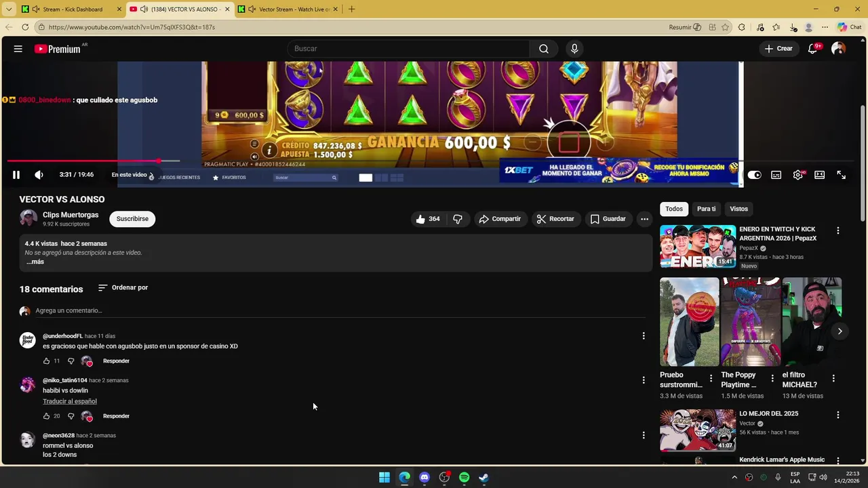This screenshot has height=488, width=868.
Task: Open 'The Poppy Playtime' short thumbnail
Action: tap(751, 322)
